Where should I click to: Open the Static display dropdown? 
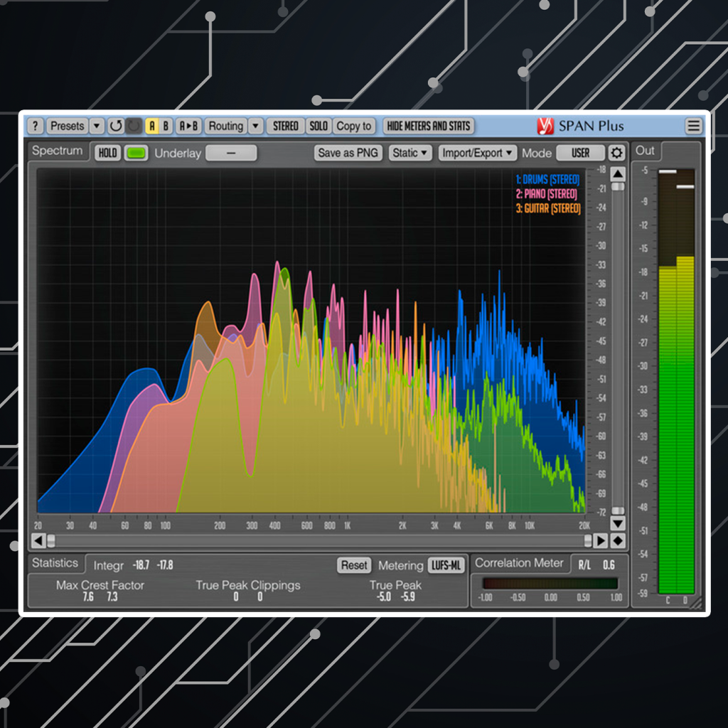pyautogui.click(x=409, y=153)
